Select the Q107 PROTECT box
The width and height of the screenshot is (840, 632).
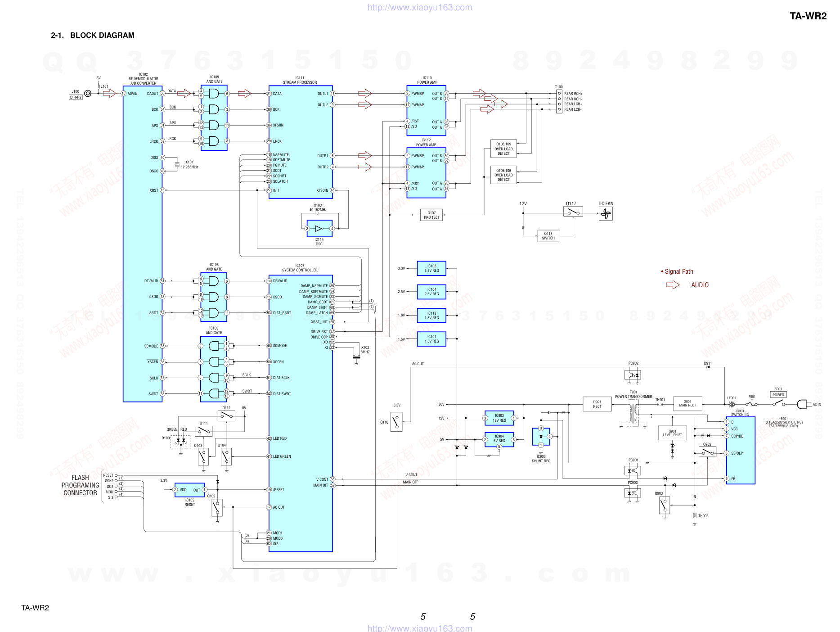click(x=432, y=215)
